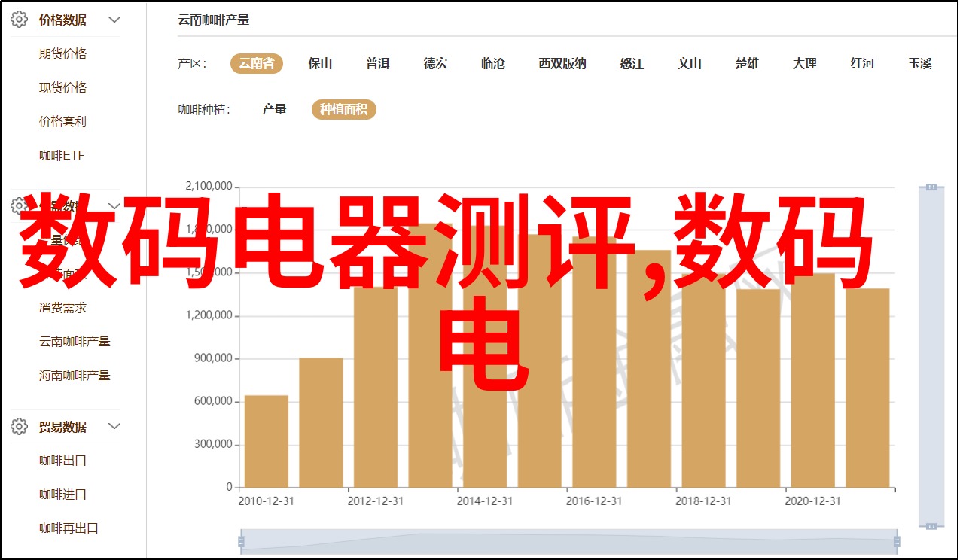This screenshot has width=960, height=560.
Task: Click the bar for 2012-12-31
Action: click(x=376, y=387)
